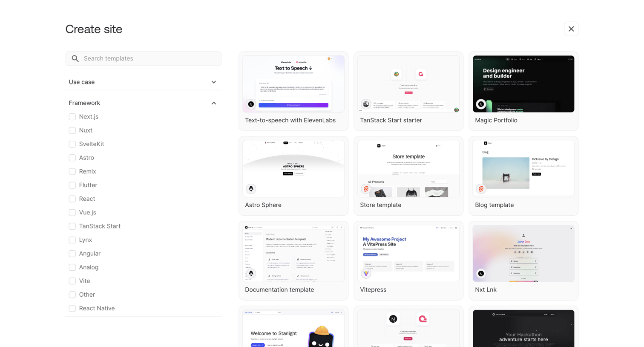Click the Svelte badge on Store template card
Viewport: 644px width, 347px height.
366,188
